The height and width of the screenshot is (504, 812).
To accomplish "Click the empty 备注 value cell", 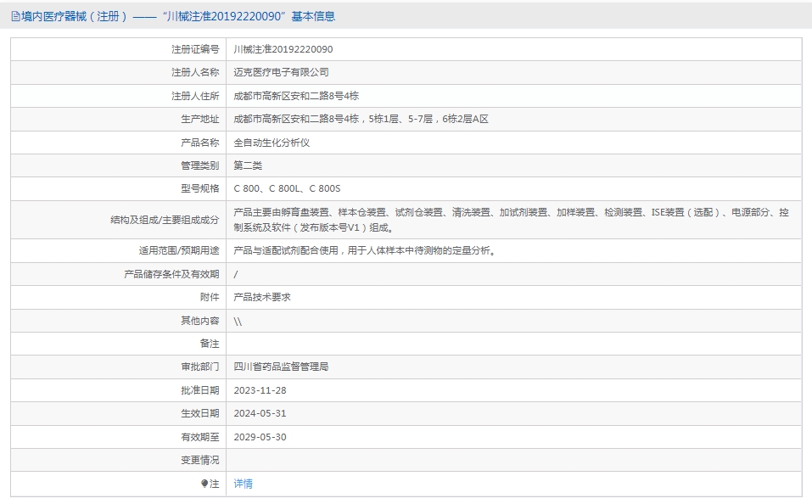I will point(513,344).
